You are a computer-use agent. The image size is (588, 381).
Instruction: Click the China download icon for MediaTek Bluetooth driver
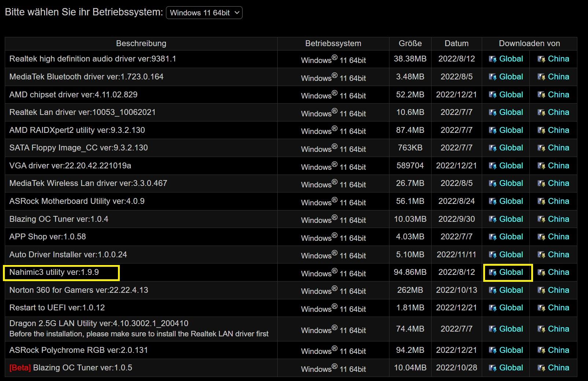tap(541, 77)
